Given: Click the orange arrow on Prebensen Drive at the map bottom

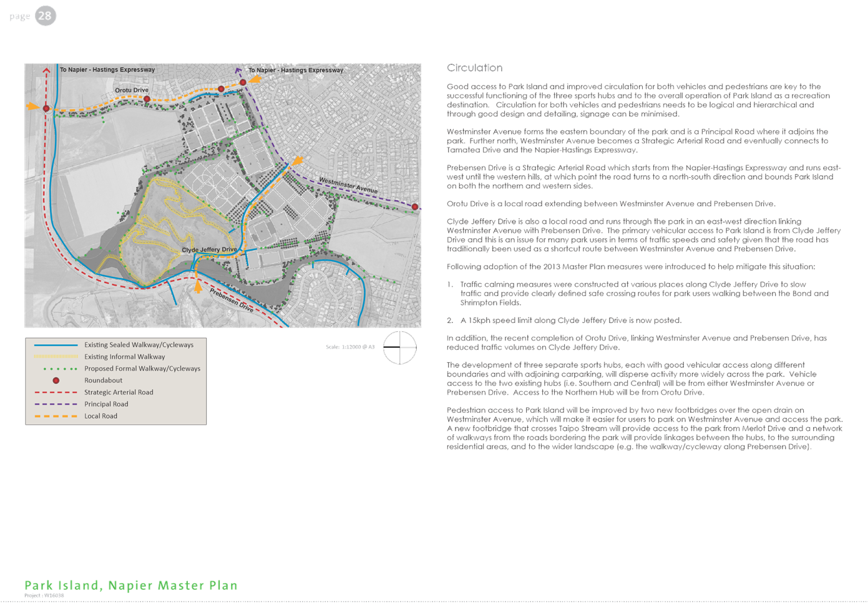Looking at the screenshot, I should [x=198, y=286].
